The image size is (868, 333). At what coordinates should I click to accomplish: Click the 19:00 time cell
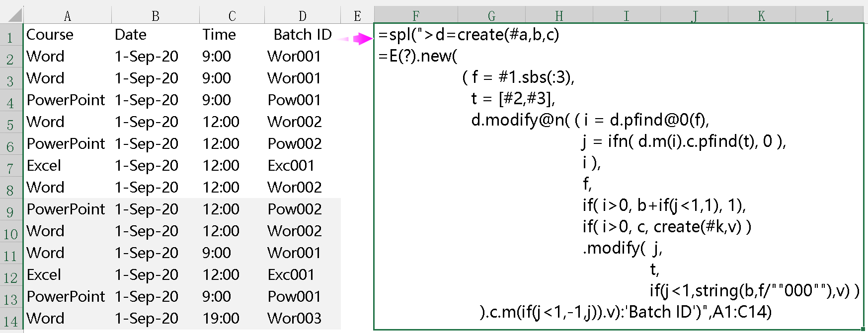coord(221,318)
